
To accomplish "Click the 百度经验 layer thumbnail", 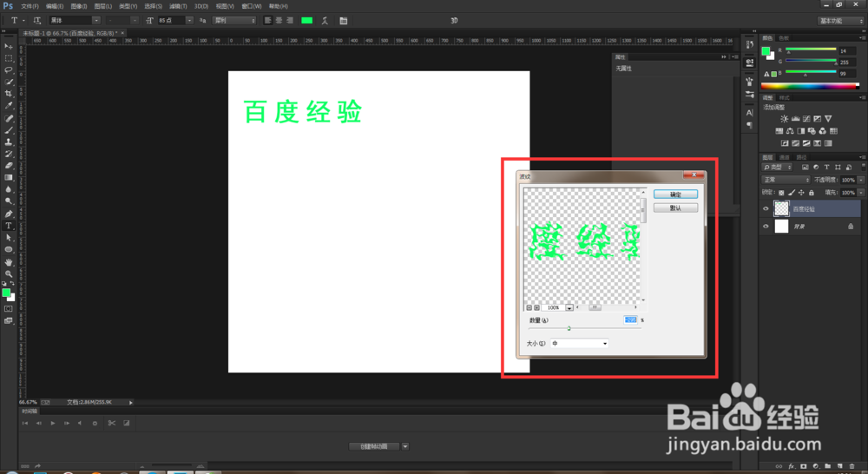I will coord(781,208).
